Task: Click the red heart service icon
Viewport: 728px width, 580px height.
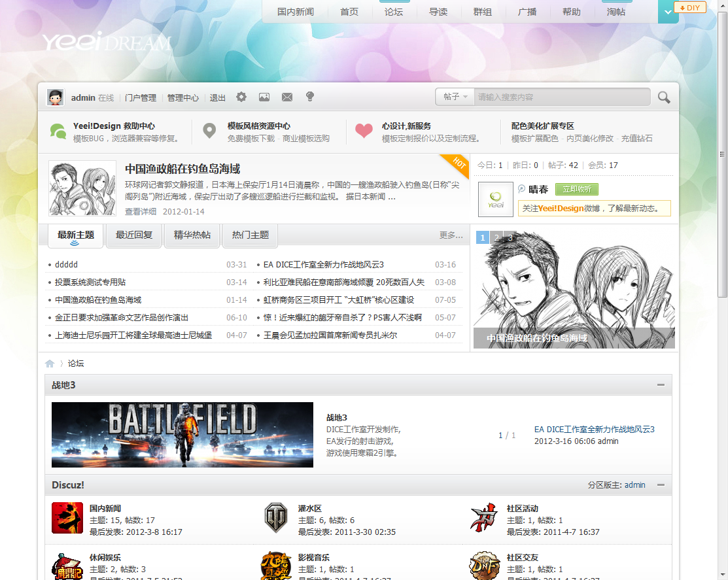Action: click(x=364, y=131)
